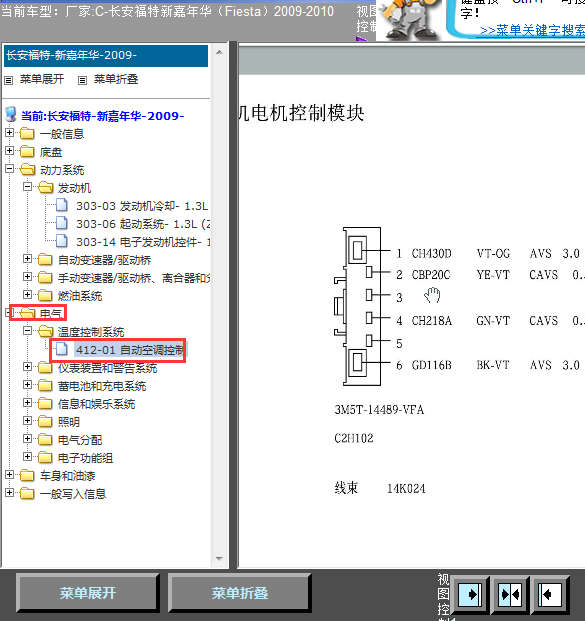585x621 pixels.
Task: Click folder icon of 自动变速器/驱动桥
Action: tap(45, 259)
